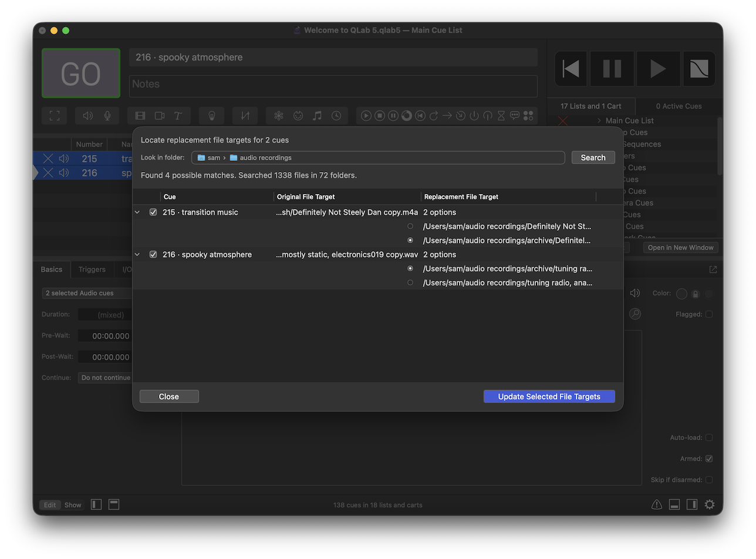Click Open in New Window button

point(681,247)
